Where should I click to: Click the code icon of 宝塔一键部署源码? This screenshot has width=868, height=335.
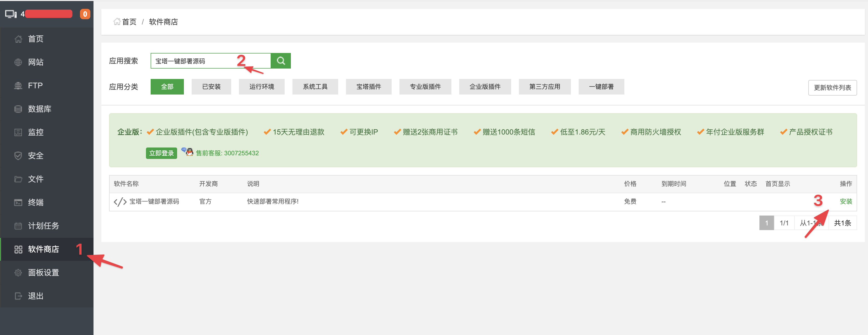(120, 202)
